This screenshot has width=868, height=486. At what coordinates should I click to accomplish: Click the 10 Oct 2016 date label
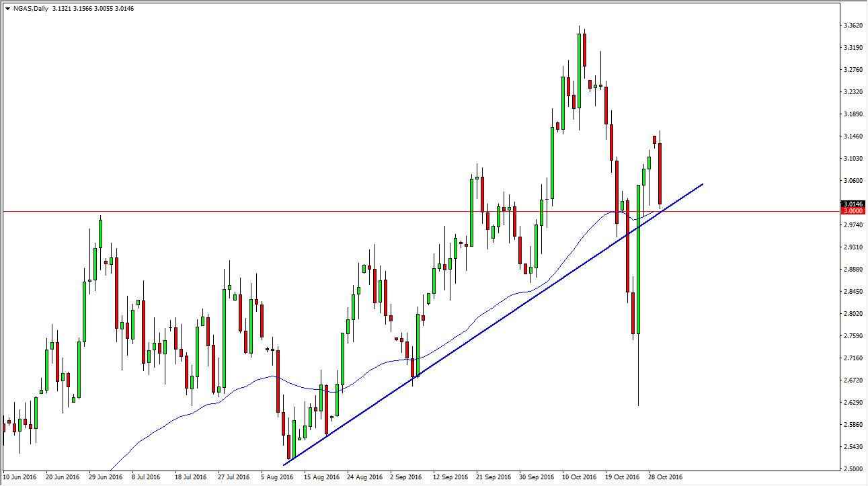pos(579,478)
